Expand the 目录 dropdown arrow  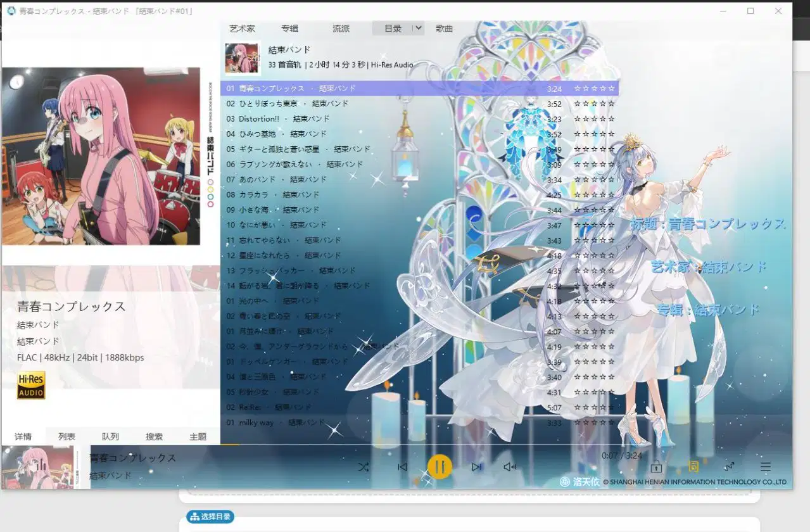pyautogui.click(x=417, y=28)
